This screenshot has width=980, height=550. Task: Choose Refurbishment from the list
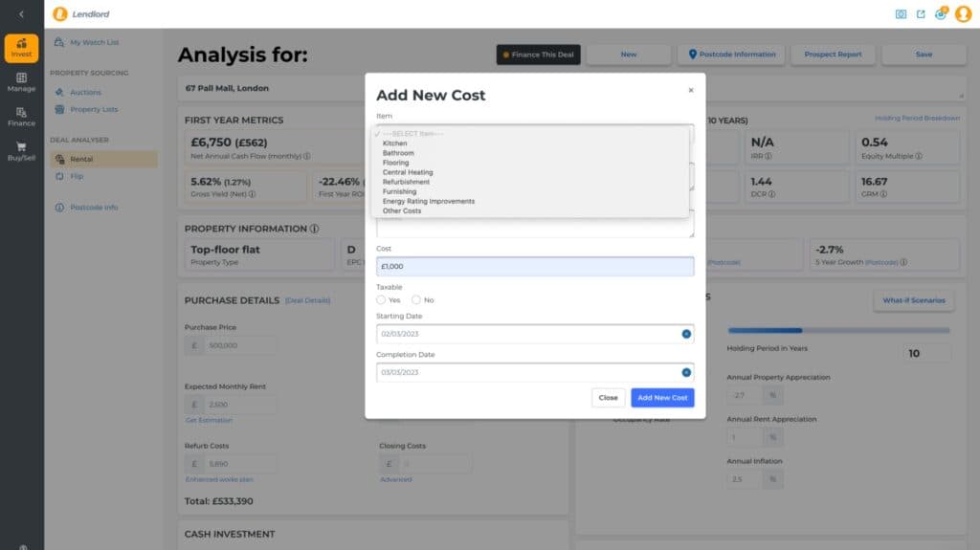tap(406, 182)
